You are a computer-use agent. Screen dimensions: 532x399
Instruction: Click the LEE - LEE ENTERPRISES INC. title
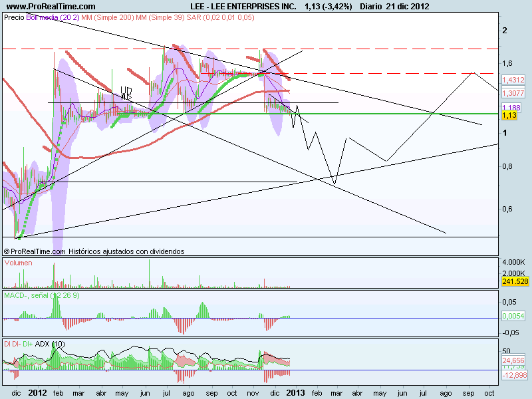(x=243, y=6)
